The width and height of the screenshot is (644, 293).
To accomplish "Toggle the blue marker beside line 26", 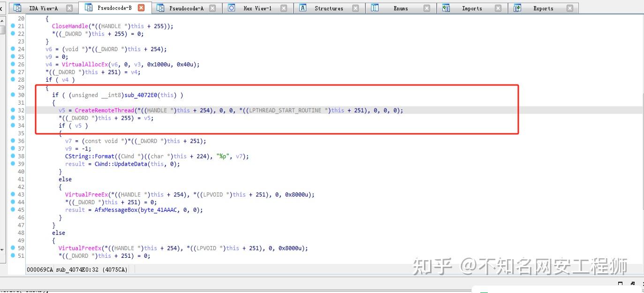I will [x=12, y=64].
